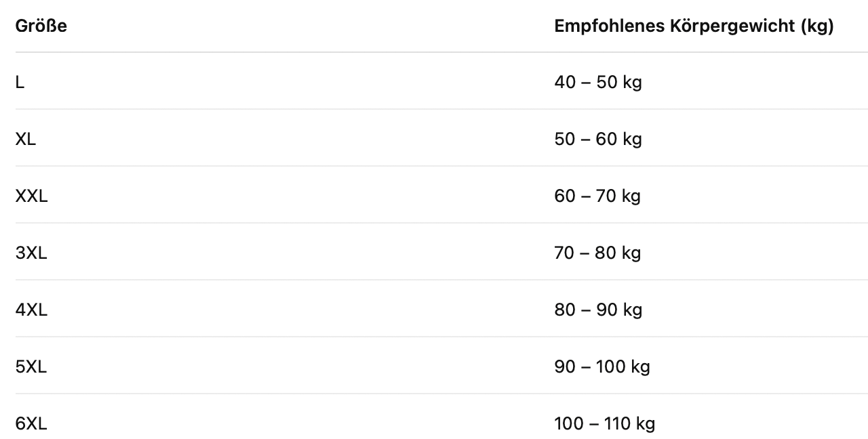Select the 3XL size cell
Viewport: 868px width, 439px height.
[31, 253]
